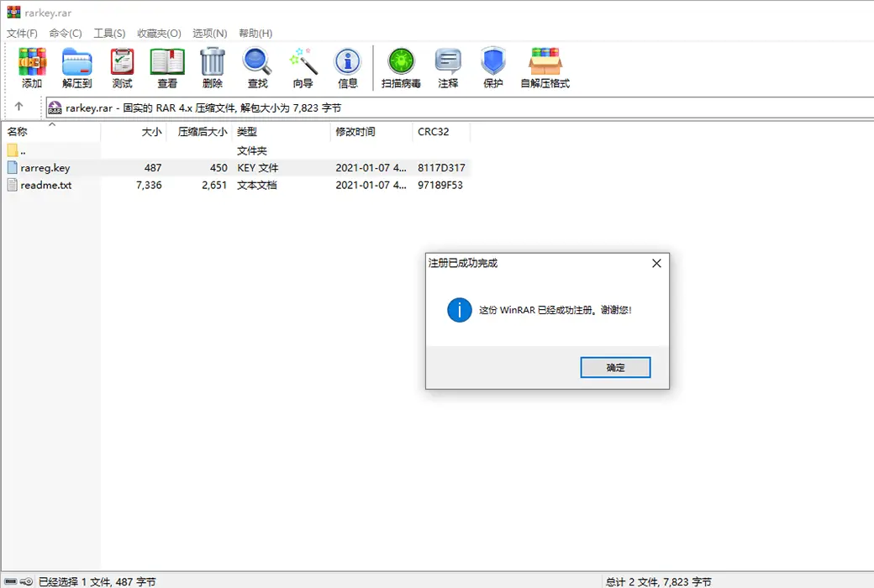This screenshot has height=588, width=874.
Task: Click the rarreg.key file icon
Action: [13, 167]
